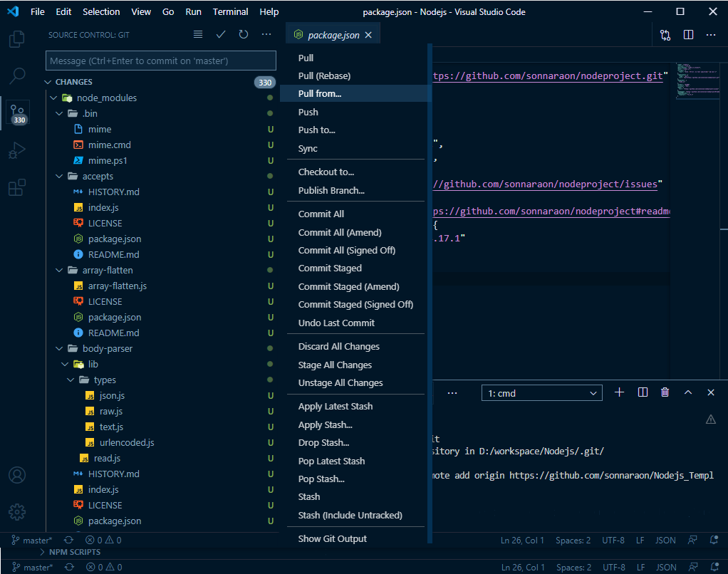Change UTF-8 encoding in upper status bar
Viewport: 728px width, 574px height.
tap(613, 540)
